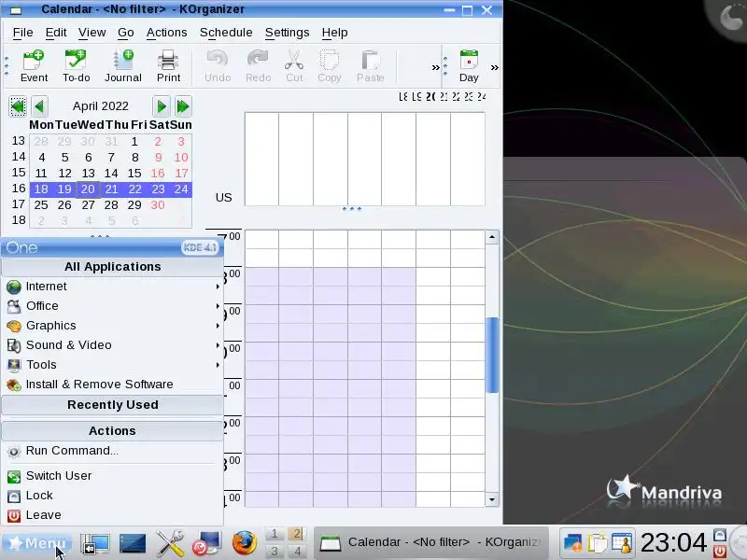Click the agenda vertical scrollbar thumb
This screenshot has height=560, width=747.
tap(492, 355)
